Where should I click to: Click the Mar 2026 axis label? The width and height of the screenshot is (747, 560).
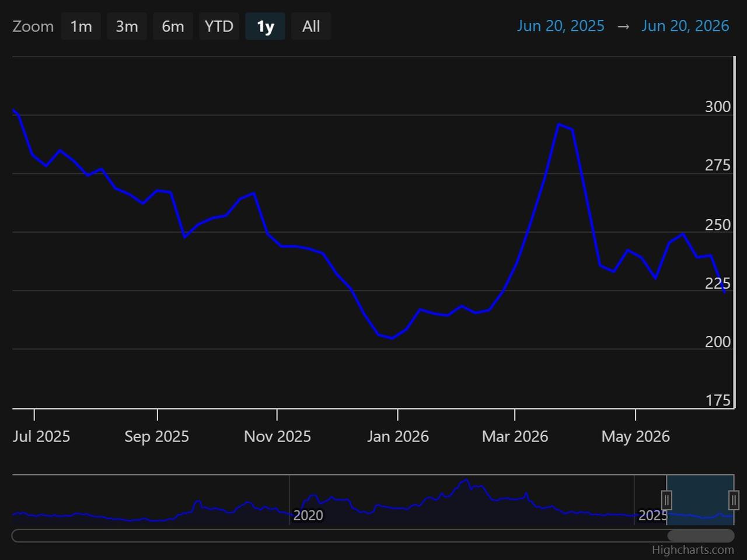[515, 436]
